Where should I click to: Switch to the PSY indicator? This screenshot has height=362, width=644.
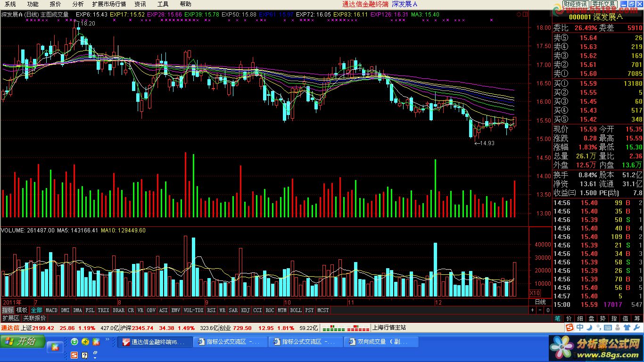pos(309,310)
